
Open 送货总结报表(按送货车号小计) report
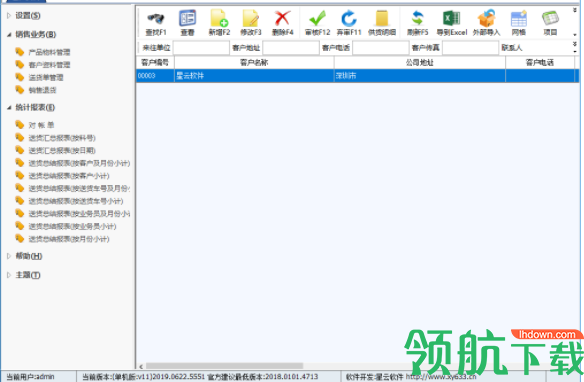coord(76,201)
